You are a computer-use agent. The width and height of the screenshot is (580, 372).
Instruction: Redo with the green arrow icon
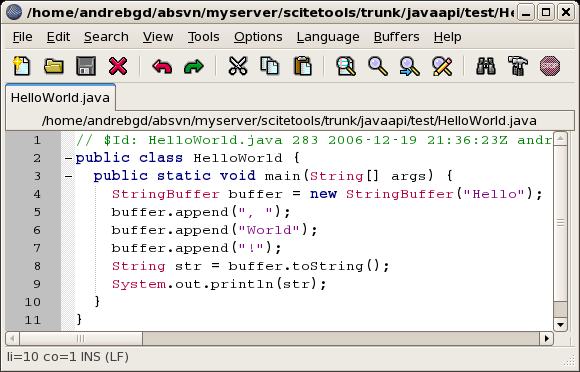pyautogui.click(x=194, y=67)
